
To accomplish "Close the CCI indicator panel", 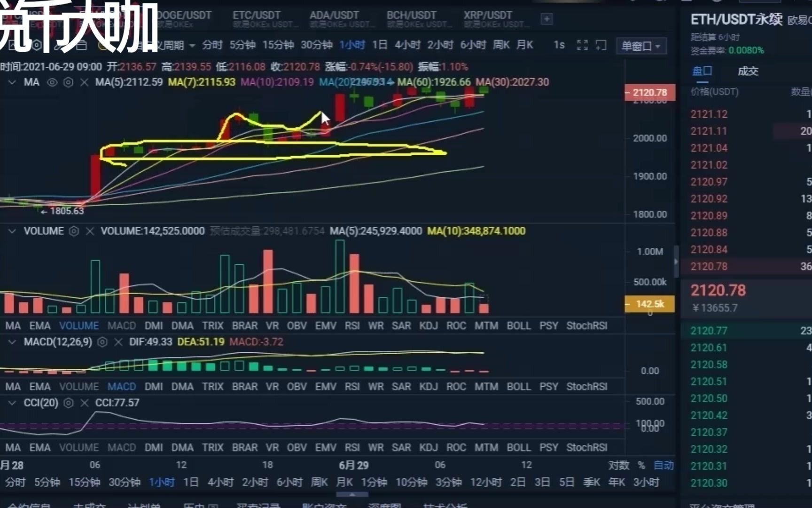I will coord(84,403).
